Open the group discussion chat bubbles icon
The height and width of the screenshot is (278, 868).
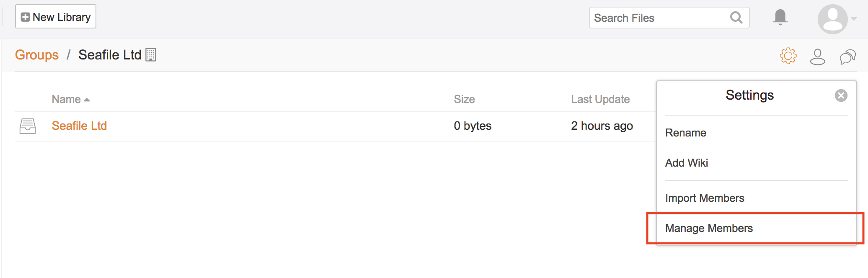tap(847, 57)
